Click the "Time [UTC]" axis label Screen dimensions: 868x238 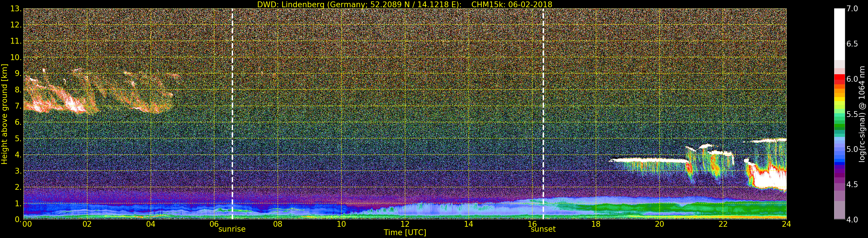pos(405,232)
